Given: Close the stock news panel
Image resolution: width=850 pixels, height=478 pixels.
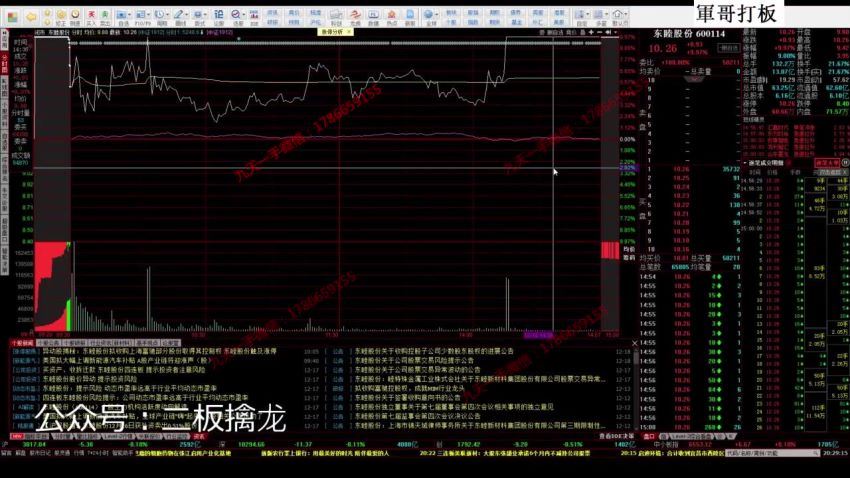Looking at the screenshot, I should click(635, 343).
